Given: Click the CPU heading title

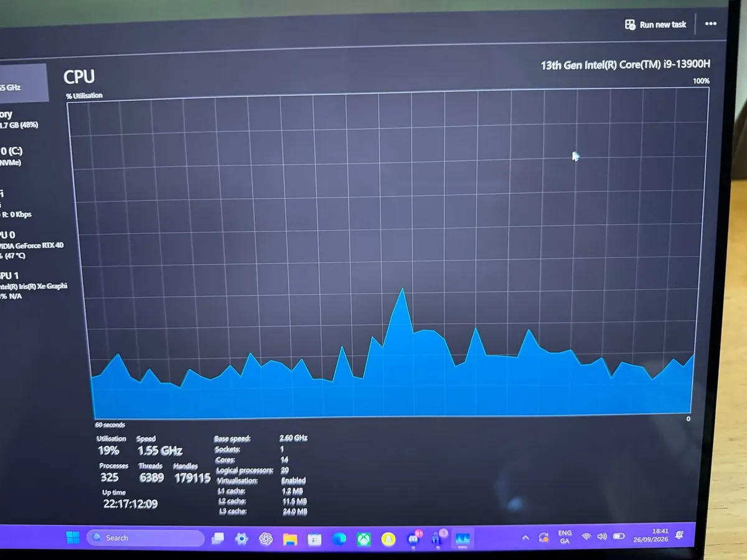Looking at the screenshot, I should [79, 77].
